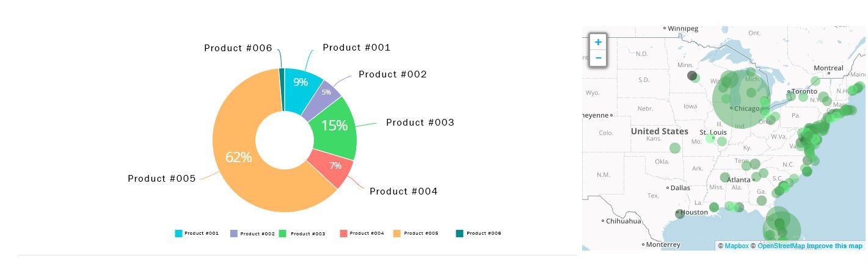Click the Product #002 purple legend swatch
868x264 pixels.
click(x=234, y=234)
